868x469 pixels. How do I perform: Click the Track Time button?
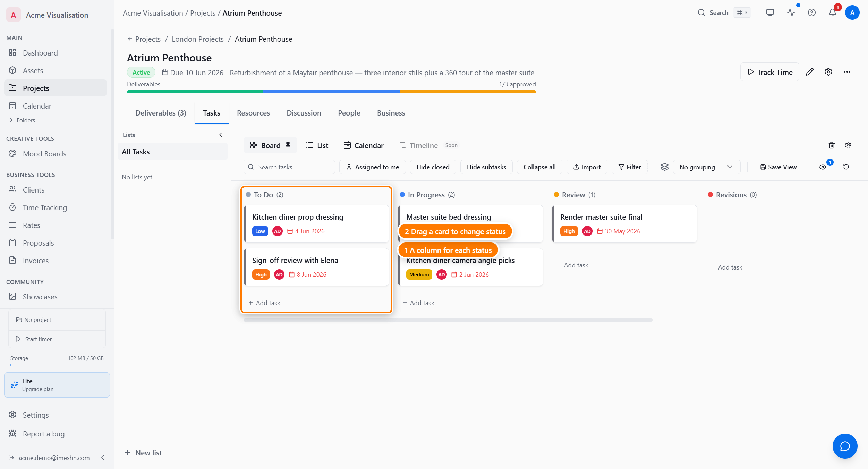coord(769,72)
